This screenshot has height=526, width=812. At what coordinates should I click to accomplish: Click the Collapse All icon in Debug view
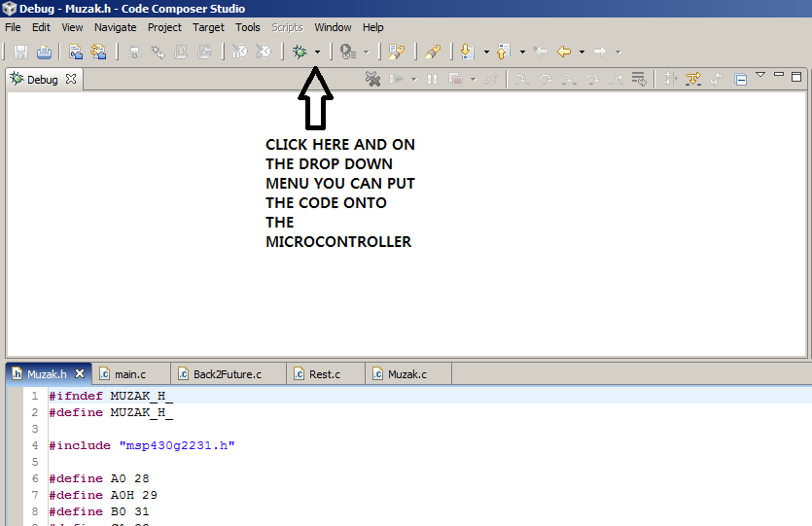point(741,79)
